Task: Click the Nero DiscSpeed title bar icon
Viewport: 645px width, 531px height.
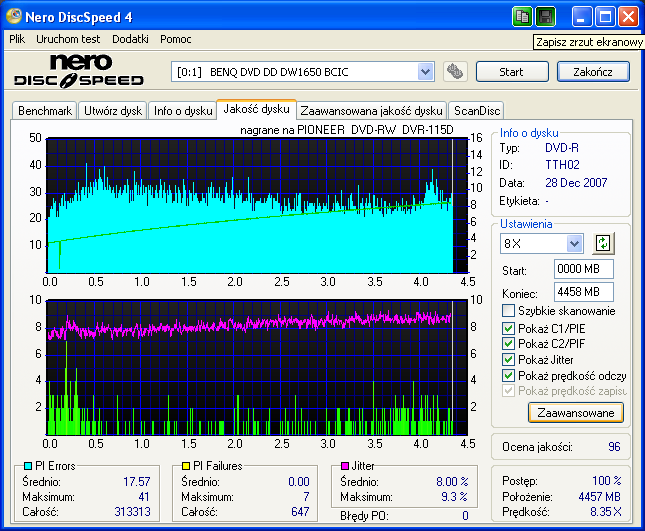Action: pyautogui.click(x=13, y=16)
